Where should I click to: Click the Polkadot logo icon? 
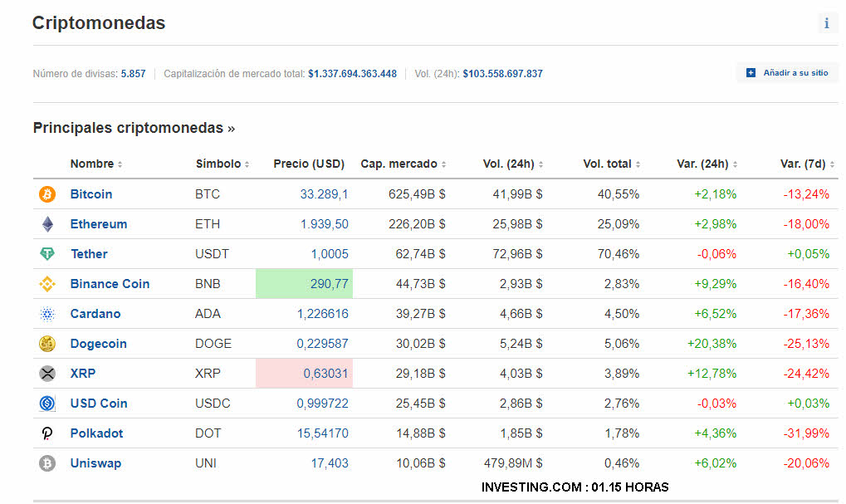pos(47,433)
